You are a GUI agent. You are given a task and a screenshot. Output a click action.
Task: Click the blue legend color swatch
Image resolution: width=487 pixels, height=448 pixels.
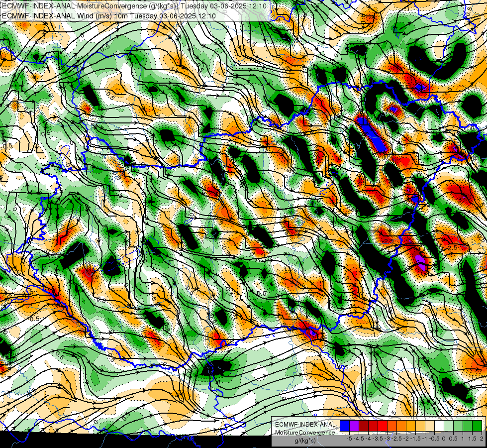click(x=344, y=426)
